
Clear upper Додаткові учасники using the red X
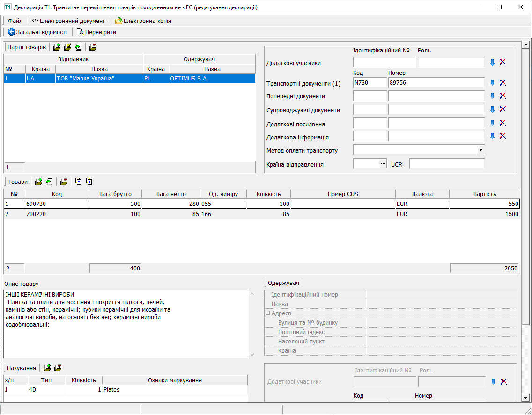click(x=503, y=62)
